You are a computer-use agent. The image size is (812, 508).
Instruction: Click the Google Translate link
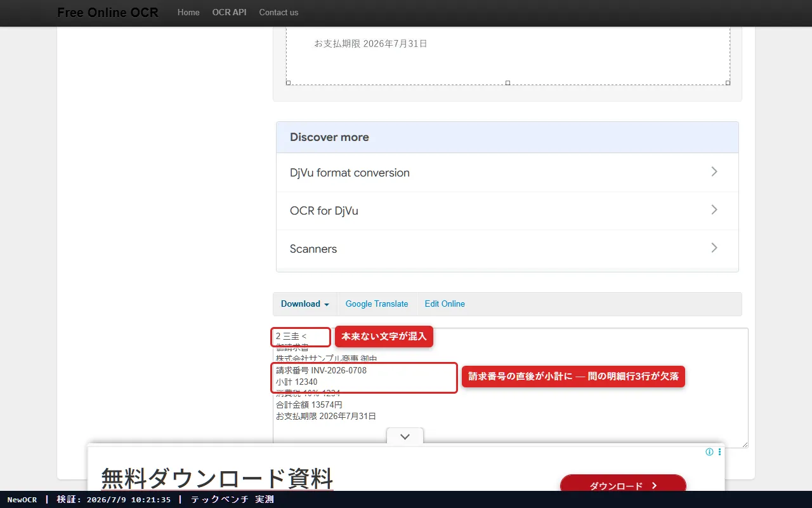point(377,304)
